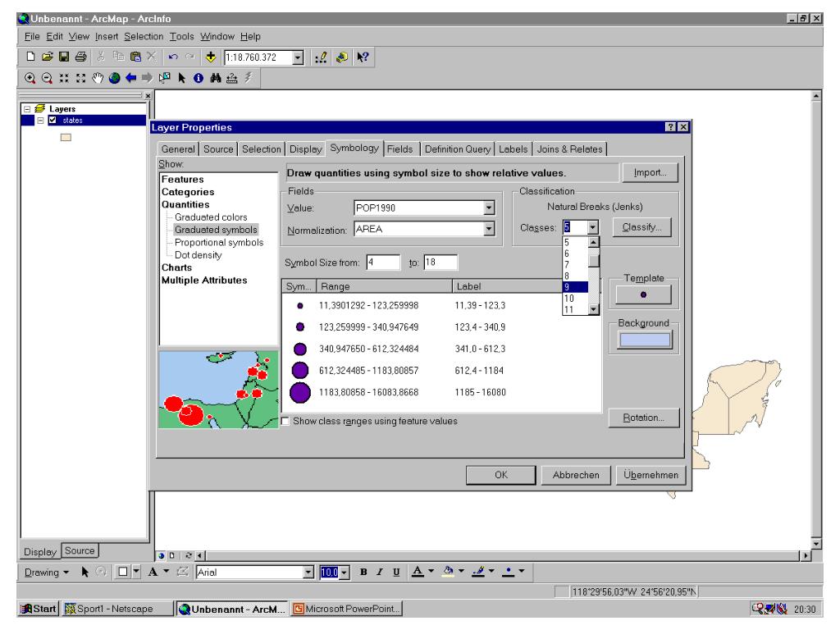Expand the Normalization field dropdown
The image size is (840, 630).
click(489, 229)
